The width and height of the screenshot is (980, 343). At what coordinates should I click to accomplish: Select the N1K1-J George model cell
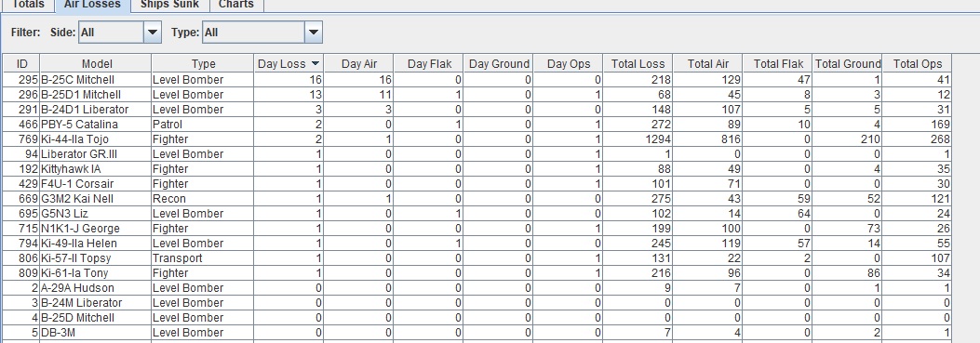(96, 228)
